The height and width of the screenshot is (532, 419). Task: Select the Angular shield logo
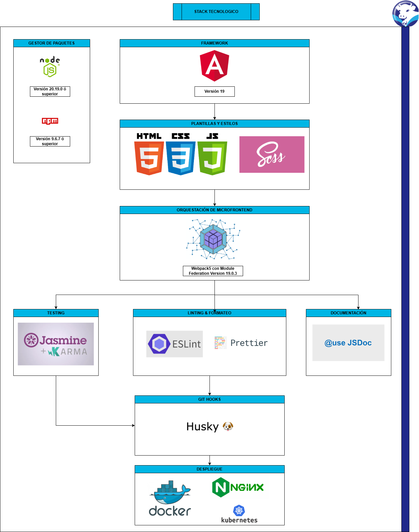(x=214, y=66)
